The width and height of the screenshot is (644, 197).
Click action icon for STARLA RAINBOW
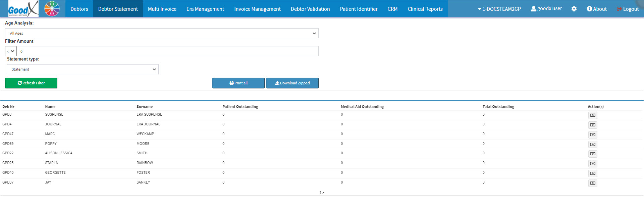tap(593, 164)
